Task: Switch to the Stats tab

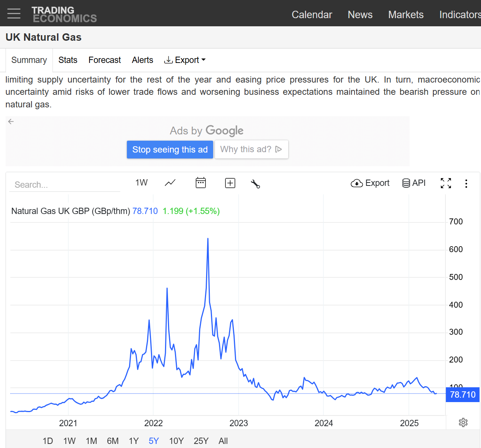Action: (68, 60)
